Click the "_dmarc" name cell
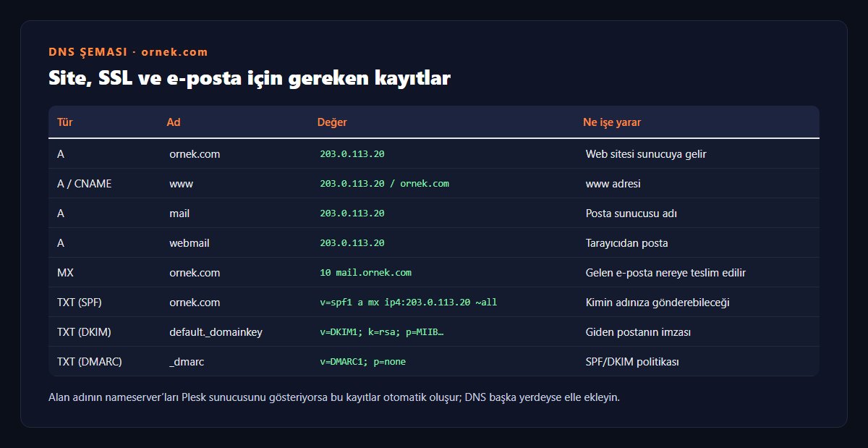 (x=187, y=362)
